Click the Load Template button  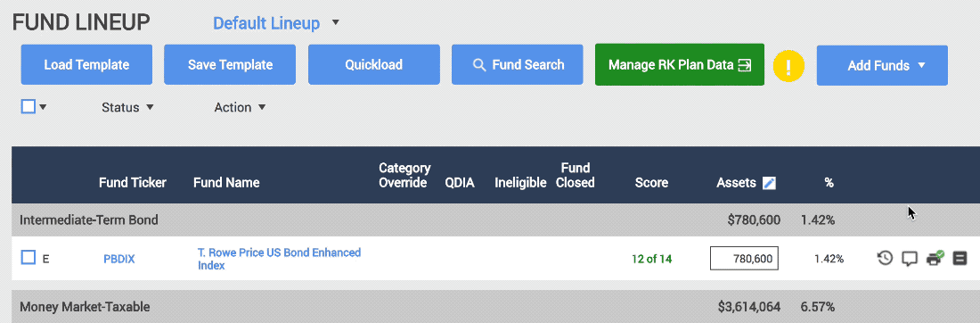86,64
